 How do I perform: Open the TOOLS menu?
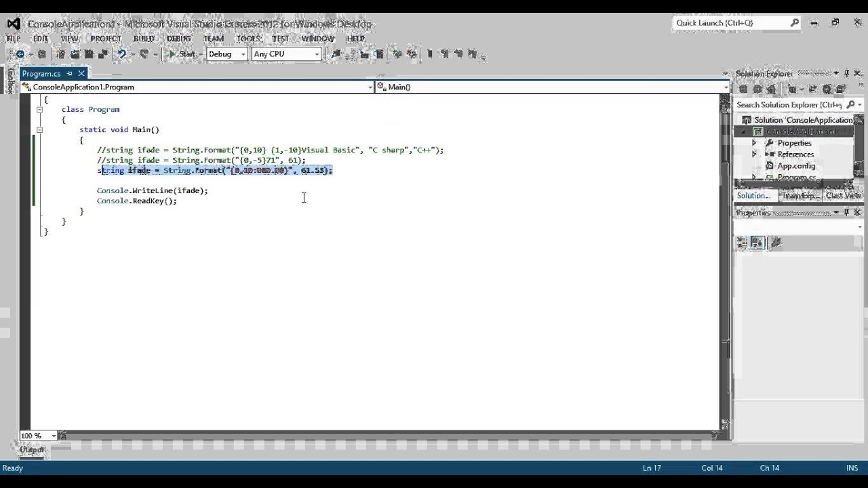click(248, 39)
